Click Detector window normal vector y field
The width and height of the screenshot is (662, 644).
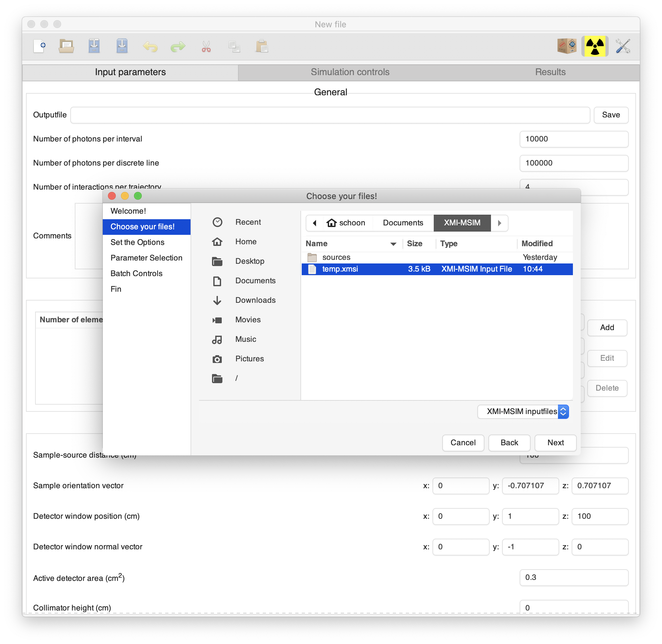[530, 547]
